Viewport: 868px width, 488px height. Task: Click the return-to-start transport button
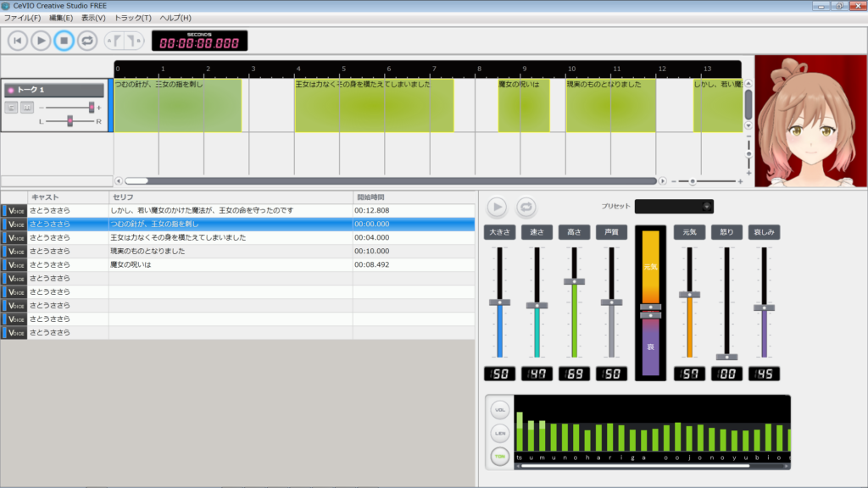click(18, 41)
